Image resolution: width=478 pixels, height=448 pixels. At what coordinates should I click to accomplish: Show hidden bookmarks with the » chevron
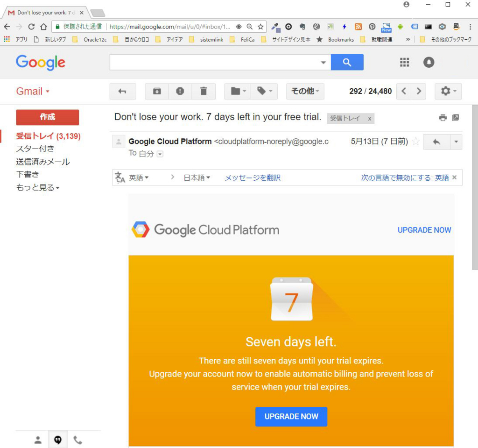[x=408, y=39]
